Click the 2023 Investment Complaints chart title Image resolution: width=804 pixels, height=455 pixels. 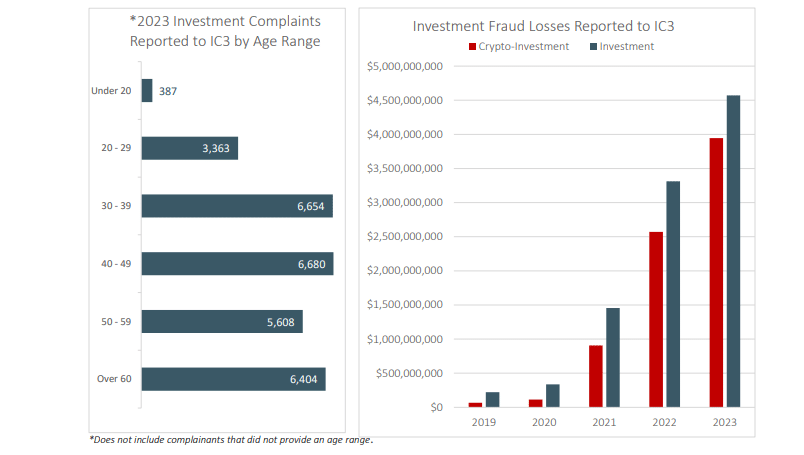point(225,31)
